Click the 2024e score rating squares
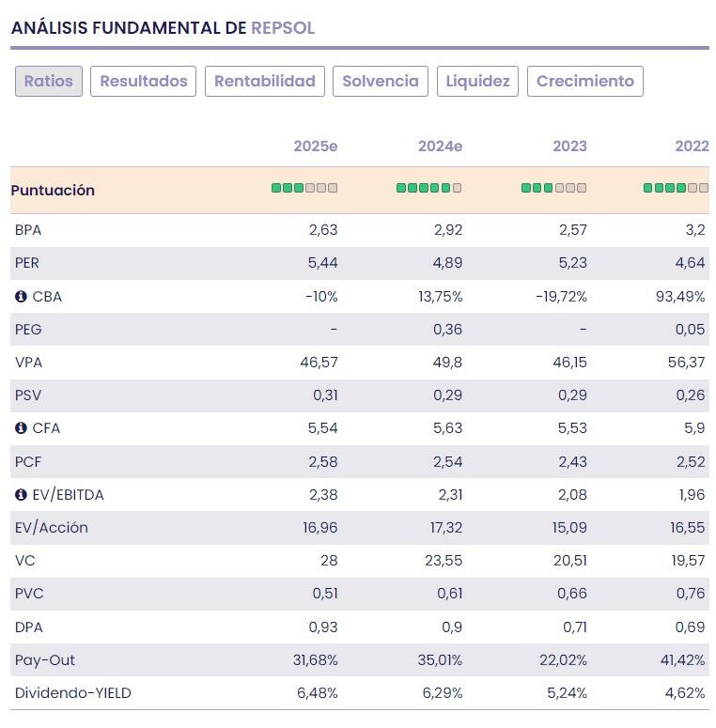Image resolution: width=716 pixels, height=728 pixels. [428, 188]
